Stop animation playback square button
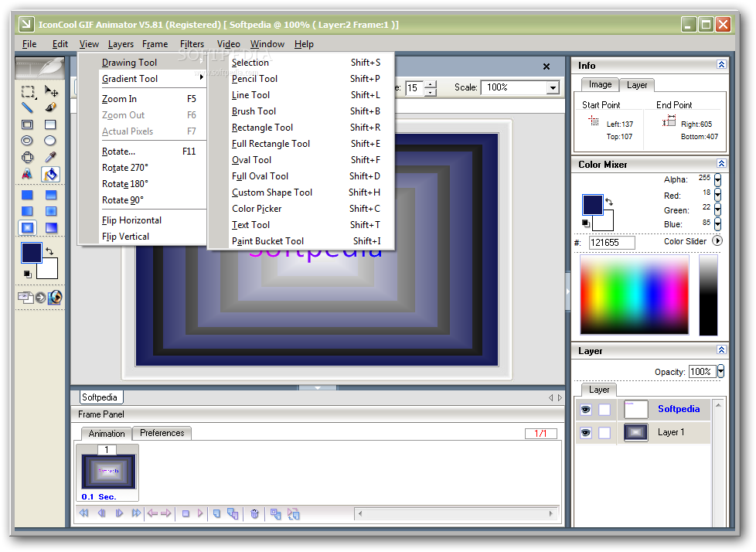 pos(186,513)
